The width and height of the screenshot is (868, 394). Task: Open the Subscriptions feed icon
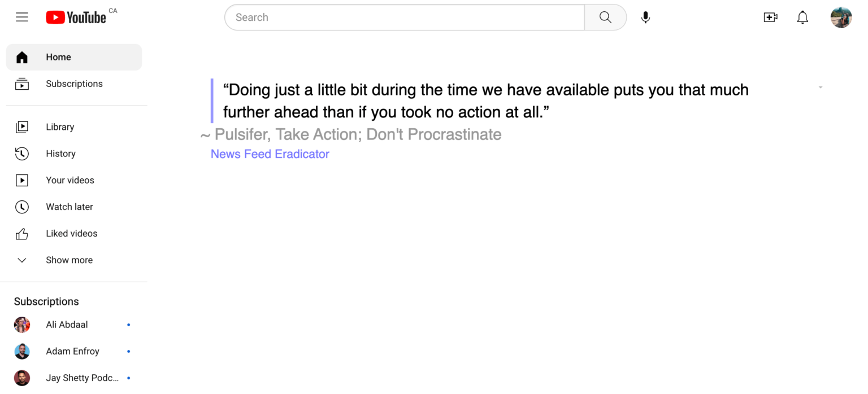pos(21,84)
